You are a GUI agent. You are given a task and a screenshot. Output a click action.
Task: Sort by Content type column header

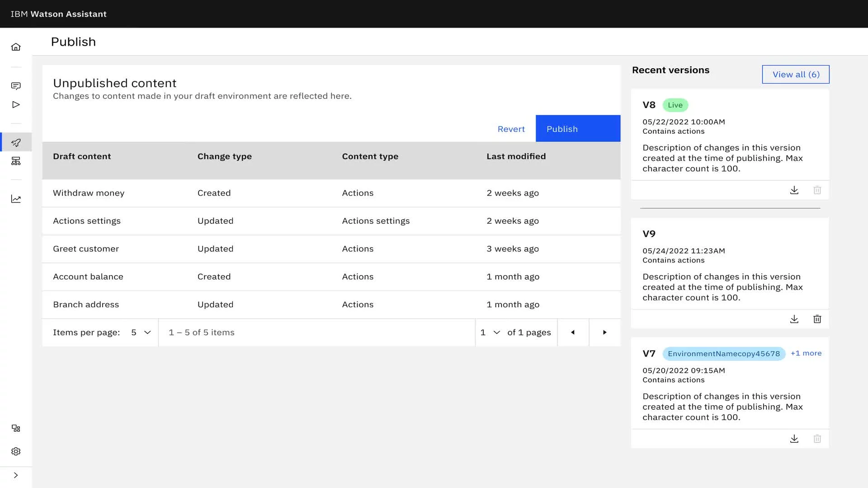click(370, 156)
